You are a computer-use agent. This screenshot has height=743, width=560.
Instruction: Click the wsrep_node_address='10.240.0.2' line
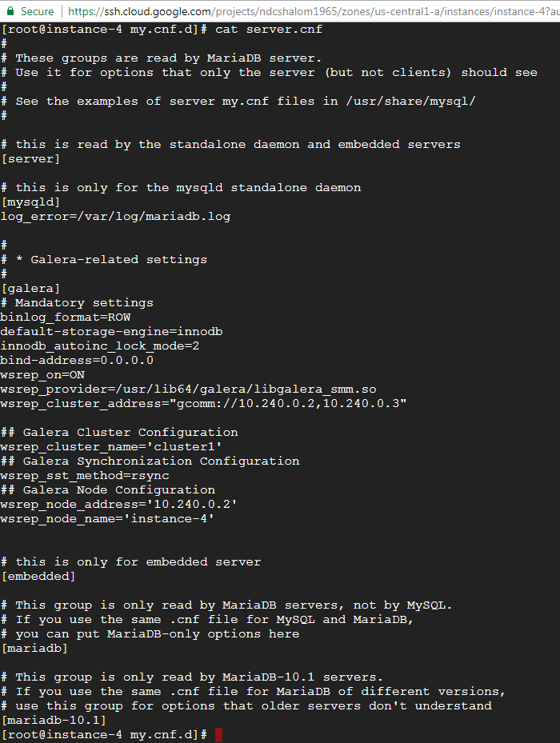tap(118, 505)
